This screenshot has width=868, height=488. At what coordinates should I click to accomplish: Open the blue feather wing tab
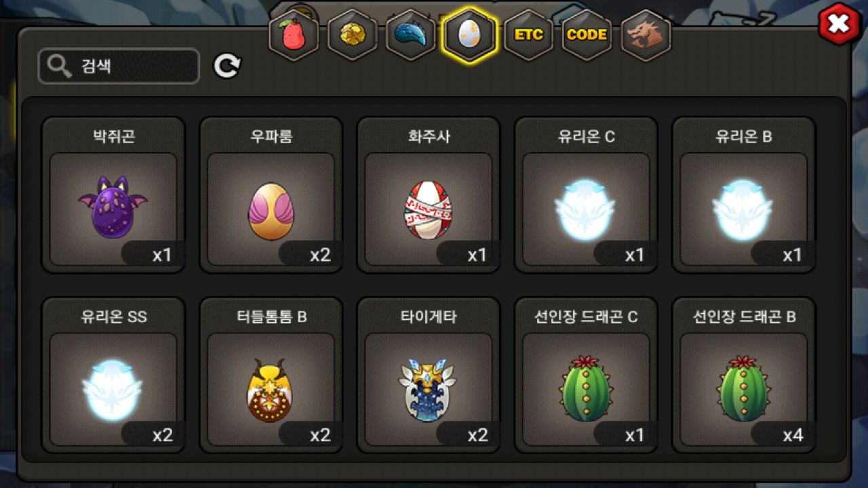(x=410, y=35)
